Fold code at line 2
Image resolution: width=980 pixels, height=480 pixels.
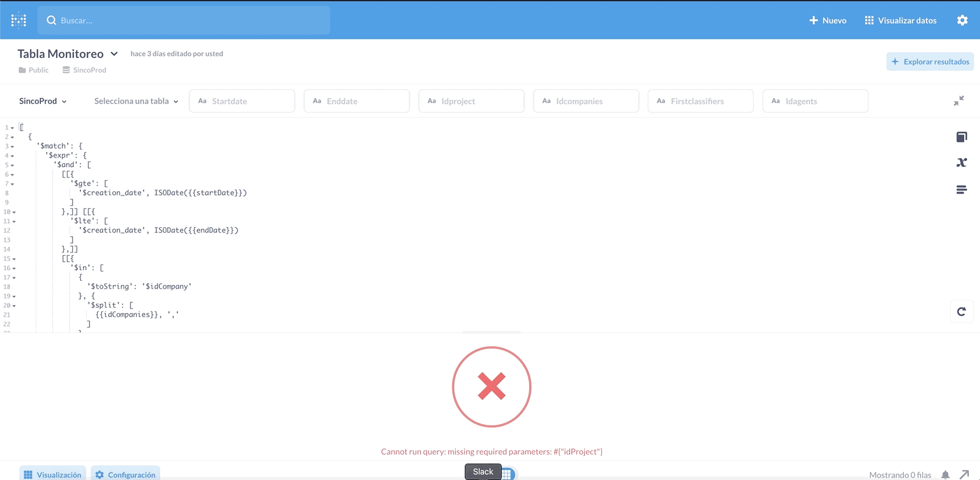pyautogui.click(x=12, y=137)
